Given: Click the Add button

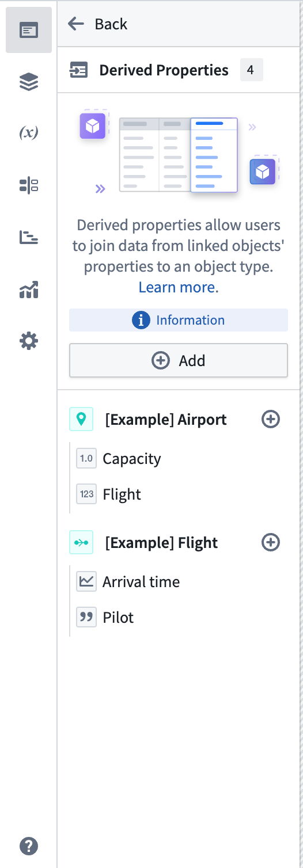Looking at the screenshot, I should (x=179, y=360).
